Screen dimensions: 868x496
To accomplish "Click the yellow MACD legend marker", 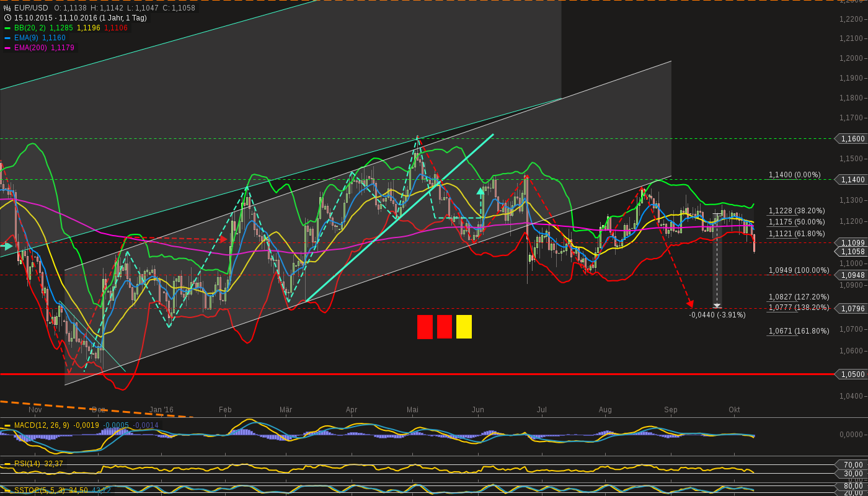I will 7,425.
